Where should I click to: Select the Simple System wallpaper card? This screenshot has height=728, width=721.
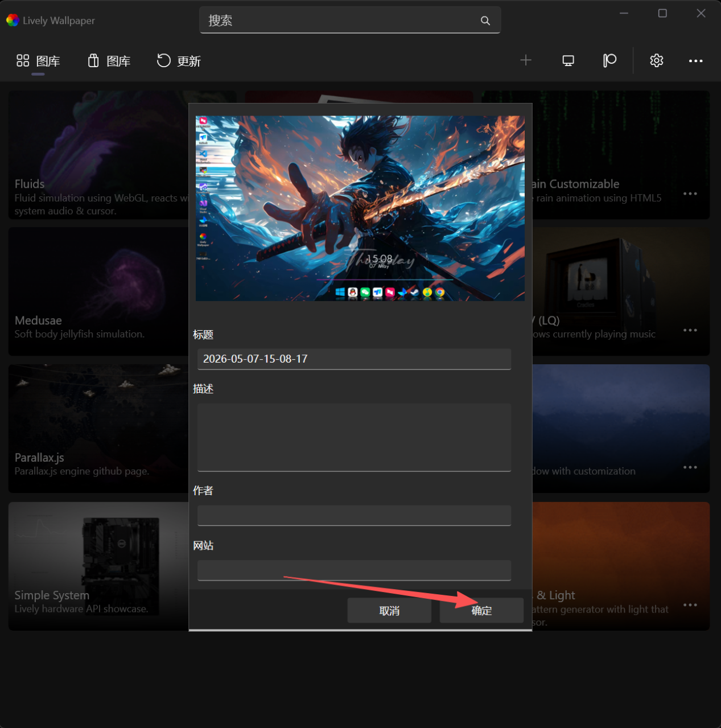(98, 566)
